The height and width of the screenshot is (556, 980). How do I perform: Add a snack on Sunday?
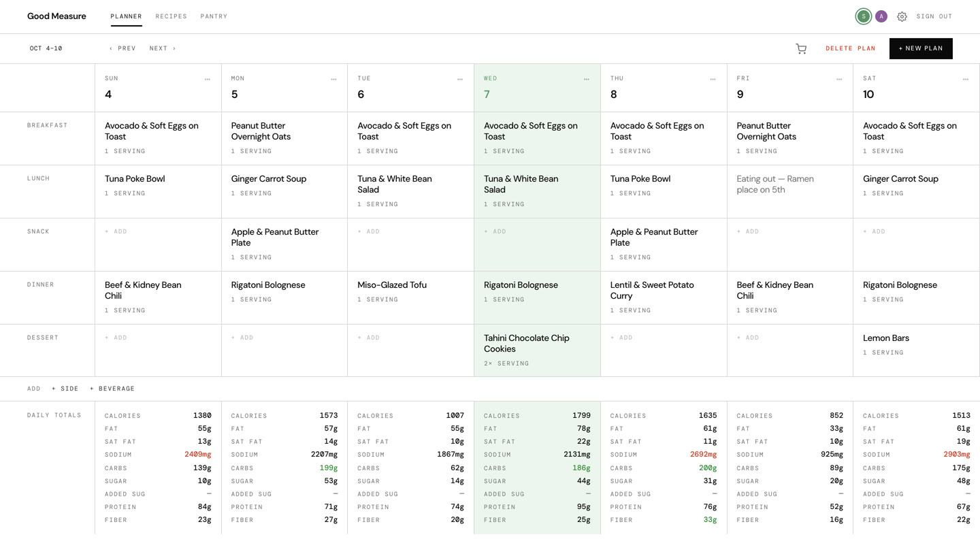coord(116,231)
